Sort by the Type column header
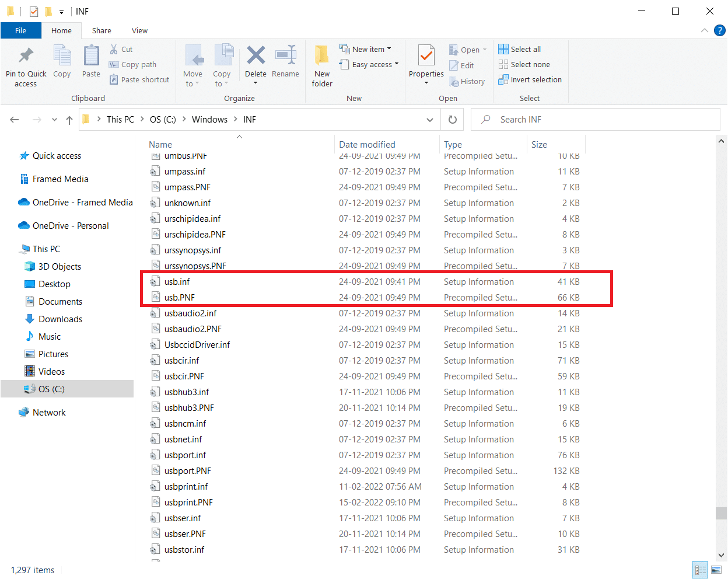The image size is (728, 579). 453,144
